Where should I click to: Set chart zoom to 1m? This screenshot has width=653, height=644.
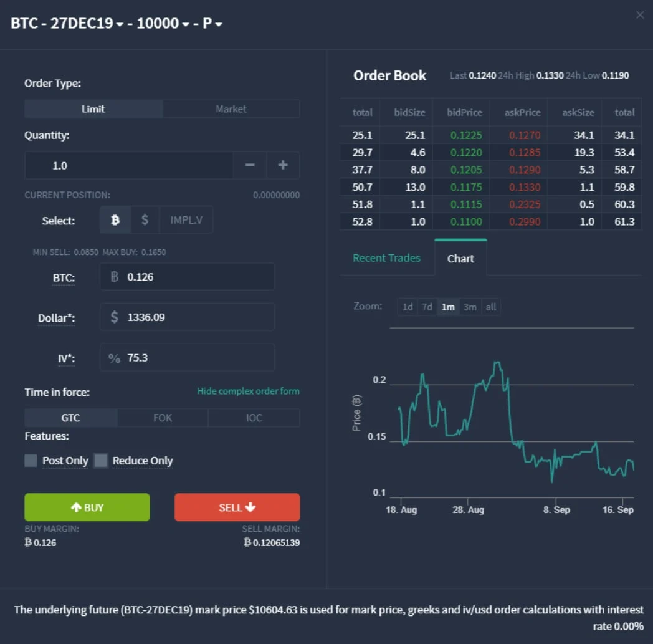pyautogui.click(x=448, y=307)
